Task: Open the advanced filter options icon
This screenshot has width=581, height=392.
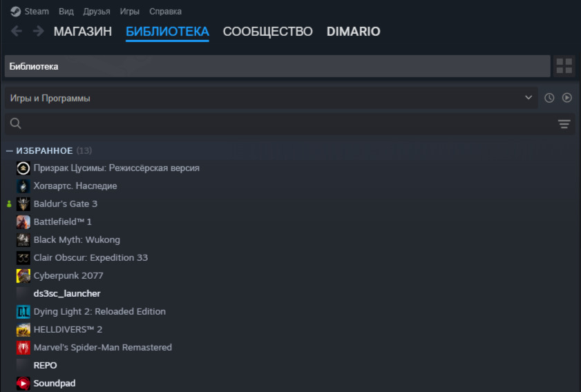Action: coord(564,124)
